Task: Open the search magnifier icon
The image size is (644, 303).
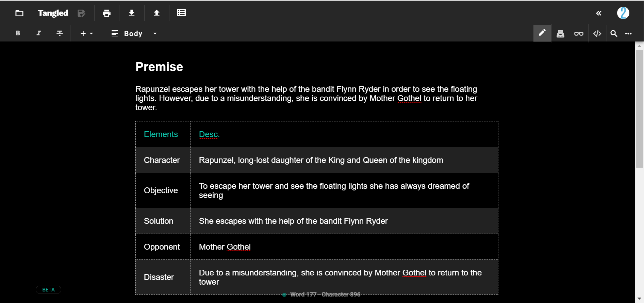Action: pyautogui.click(x=614, y=34)
